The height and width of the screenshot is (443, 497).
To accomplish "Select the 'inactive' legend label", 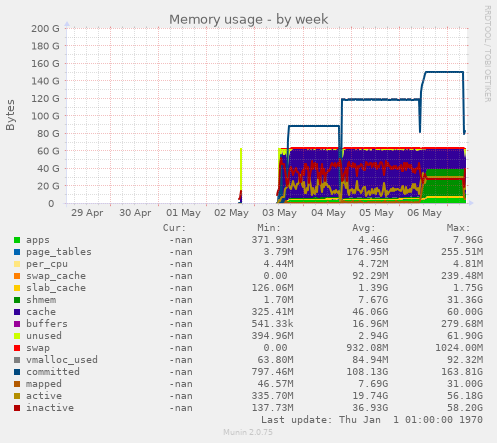I will [50, 408].
